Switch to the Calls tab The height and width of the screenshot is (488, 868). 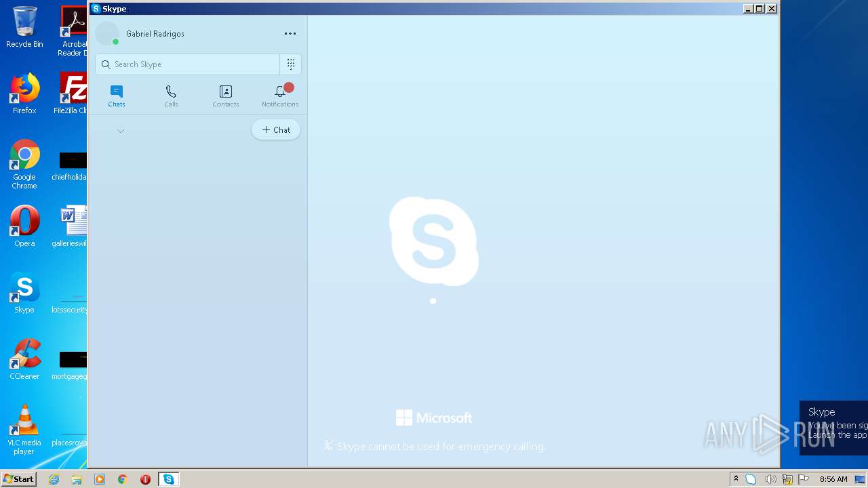[x=171, y=96]
